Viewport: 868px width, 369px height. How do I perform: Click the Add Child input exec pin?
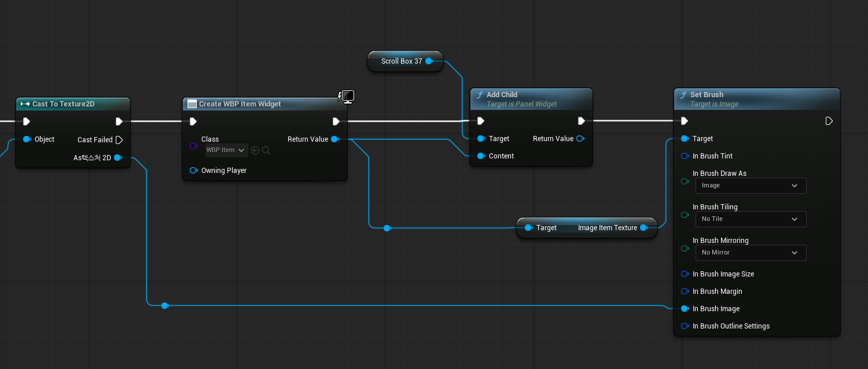[x=480, y=121]
